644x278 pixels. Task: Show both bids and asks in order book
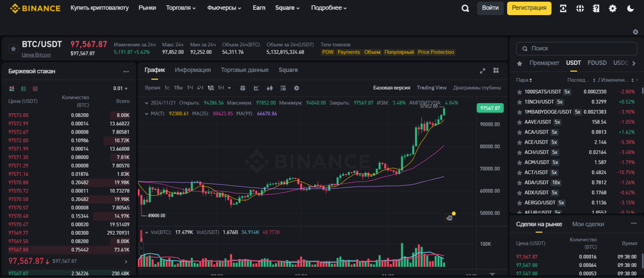click(x=12, y=89)
